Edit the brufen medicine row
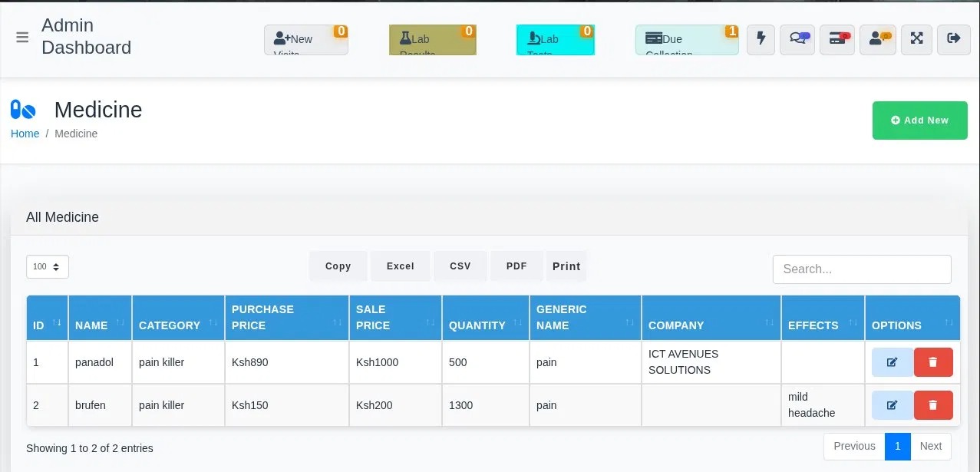The width and height of the screenshot is (980, 472). [x=892, y=405]
